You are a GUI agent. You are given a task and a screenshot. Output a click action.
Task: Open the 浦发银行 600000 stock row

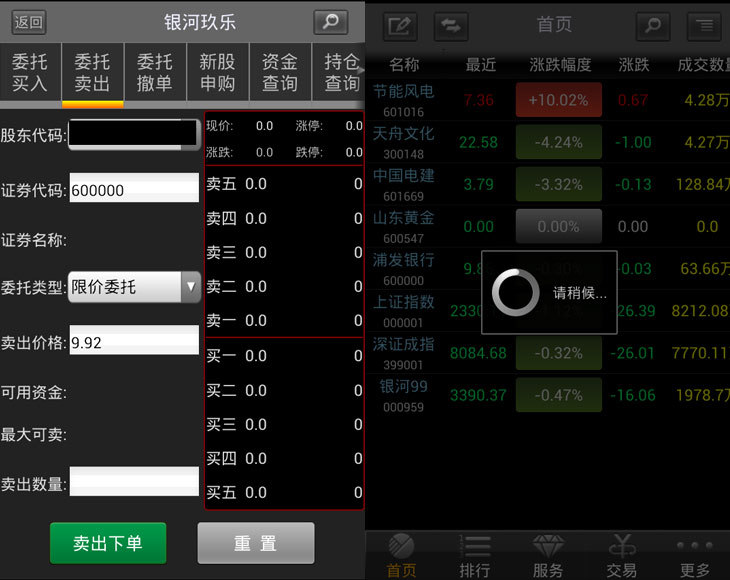coord(548,269)
